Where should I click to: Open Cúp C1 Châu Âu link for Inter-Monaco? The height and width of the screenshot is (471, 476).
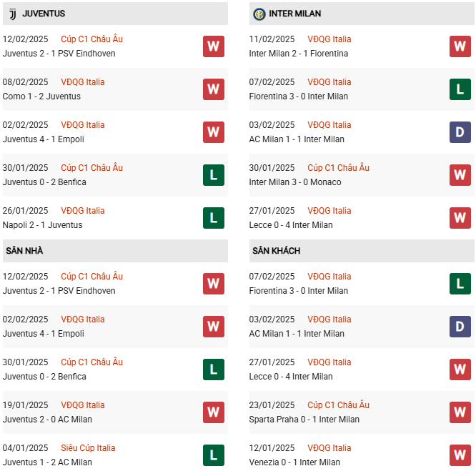tap(338, 168)
